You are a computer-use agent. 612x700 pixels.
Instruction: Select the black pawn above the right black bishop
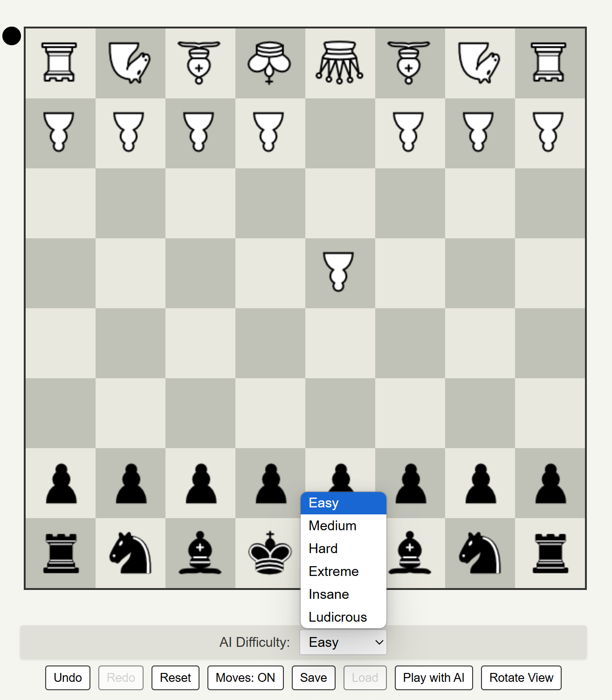(x=411, y=484)
